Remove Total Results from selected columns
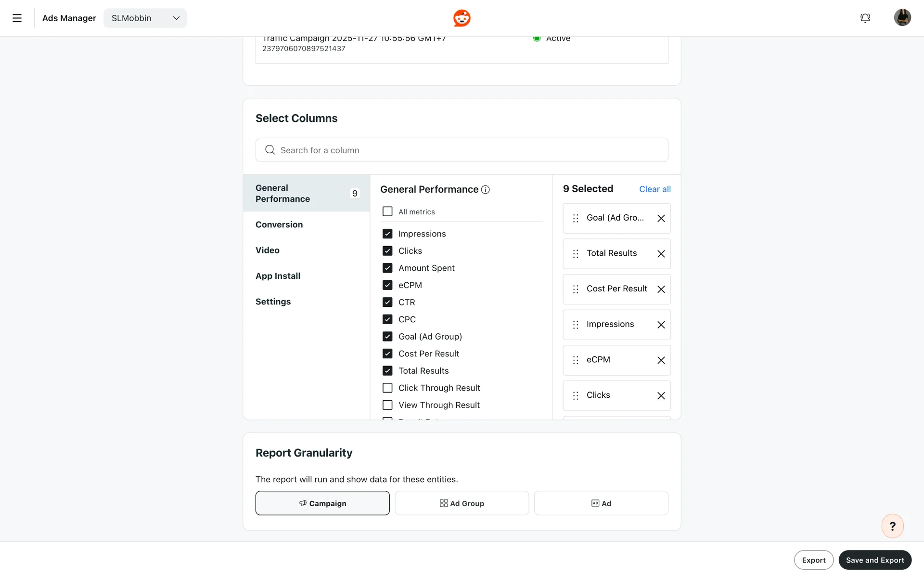Image resolution: width=924 pixels, height=578 pixels. coord(661,254)
